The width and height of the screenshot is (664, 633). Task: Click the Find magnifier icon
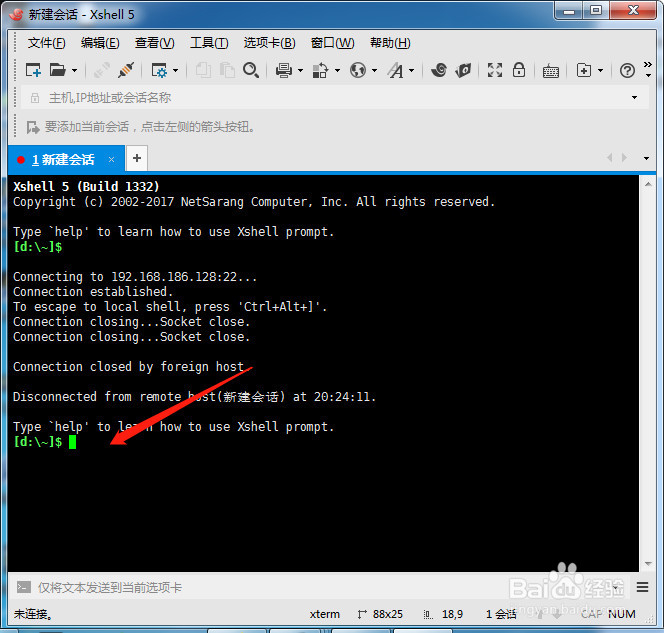251,70
